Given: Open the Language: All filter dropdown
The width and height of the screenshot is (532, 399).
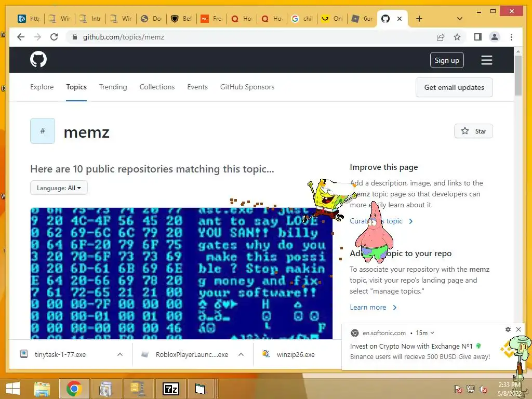Looking at the screenshot, I should click(59, 188).
